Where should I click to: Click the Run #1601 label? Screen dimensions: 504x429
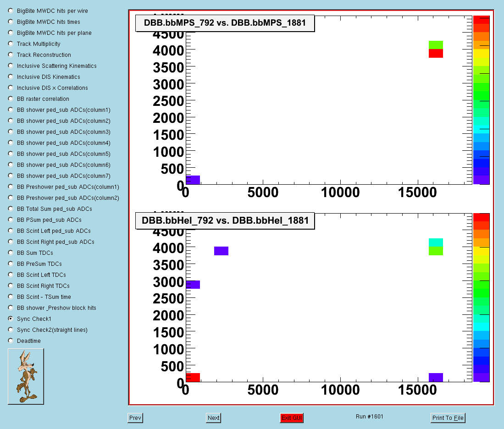tap(369, 417)
